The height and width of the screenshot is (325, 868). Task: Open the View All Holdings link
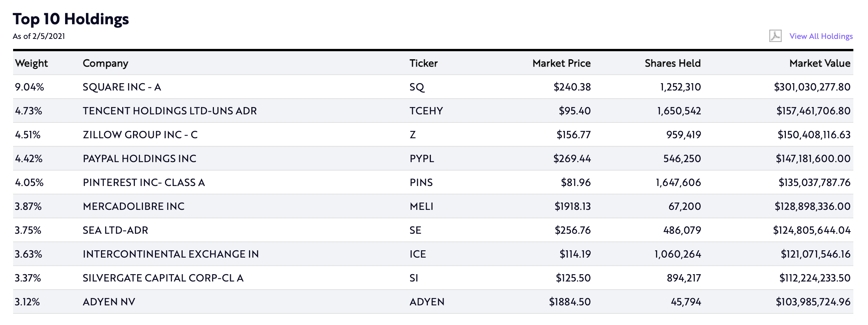[821, 36]
